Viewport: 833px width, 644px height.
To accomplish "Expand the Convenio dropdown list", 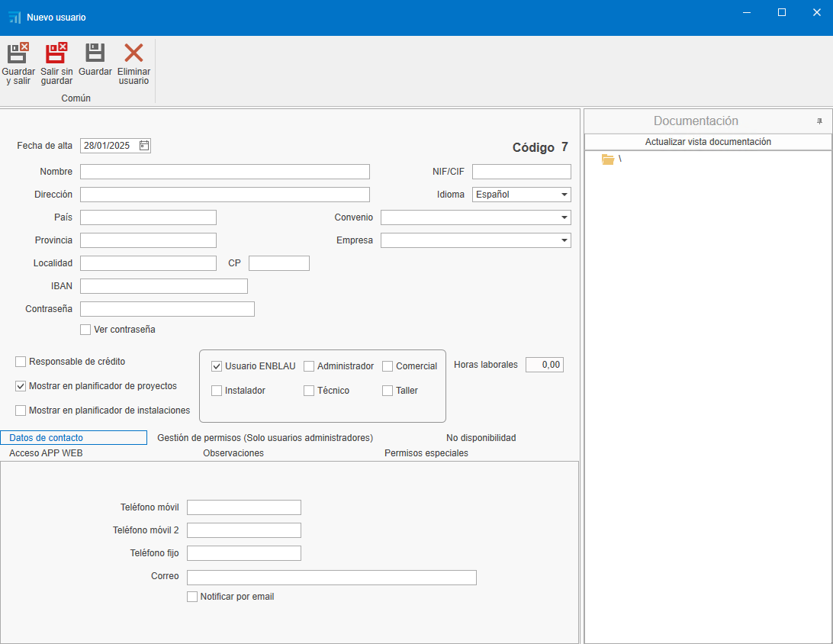I will click(564, 217).
